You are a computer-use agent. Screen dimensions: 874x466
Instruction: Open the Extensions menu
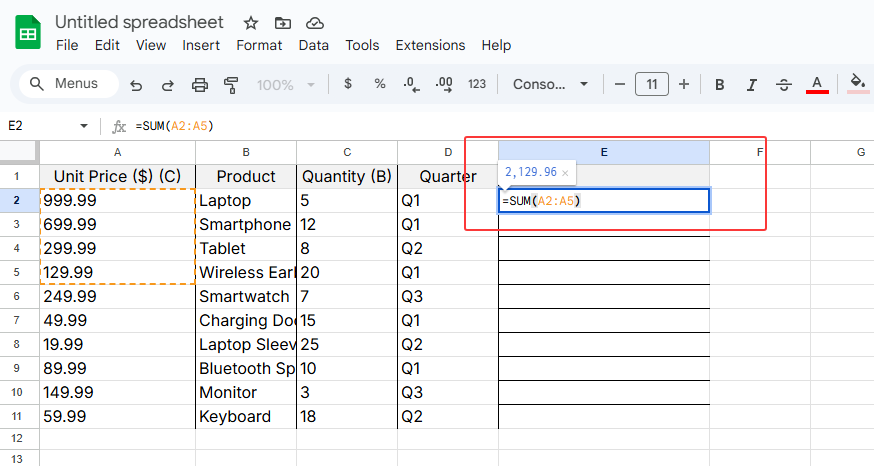click(430, 45)
